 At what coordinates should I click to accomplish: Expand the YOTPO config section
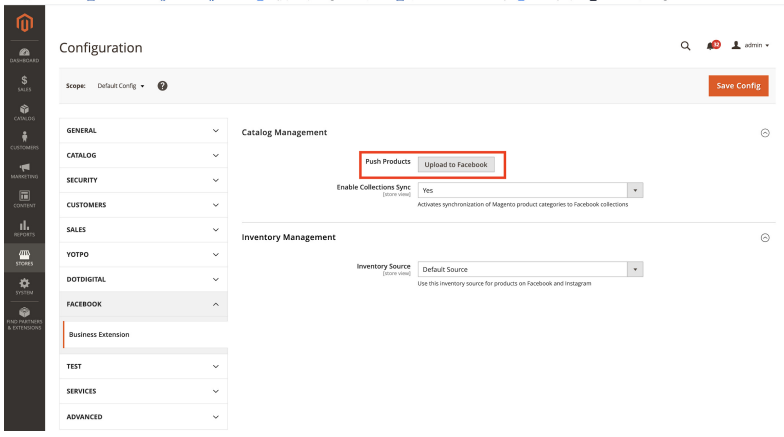tap(143, 254)
